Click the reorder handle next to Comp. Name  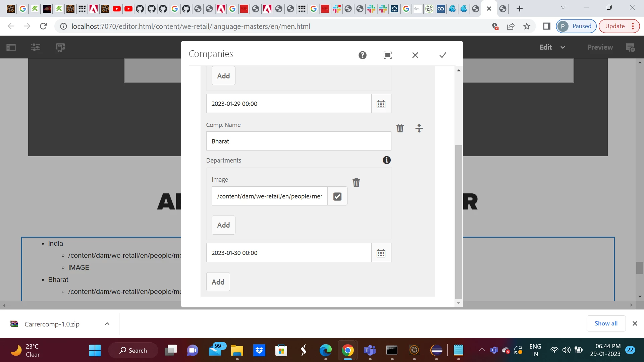point(419,128)
